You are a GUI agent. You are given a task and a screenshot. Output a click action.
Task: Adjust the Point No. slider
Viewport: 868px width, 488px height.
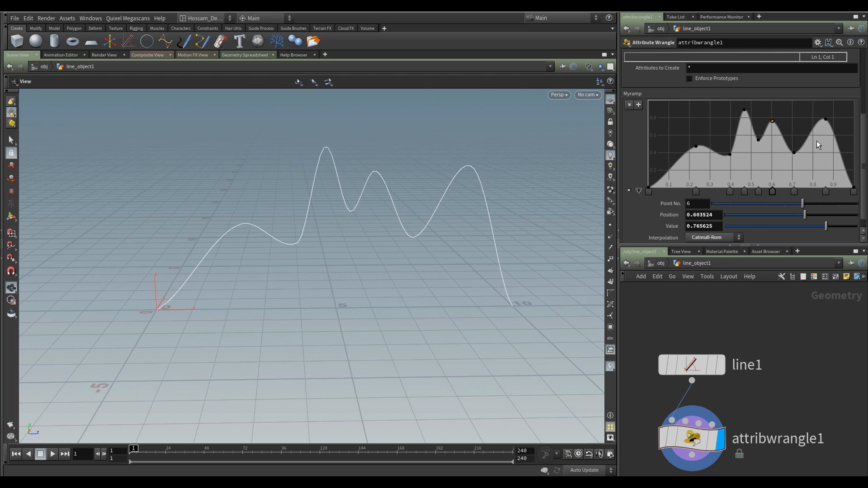(784, 204)
